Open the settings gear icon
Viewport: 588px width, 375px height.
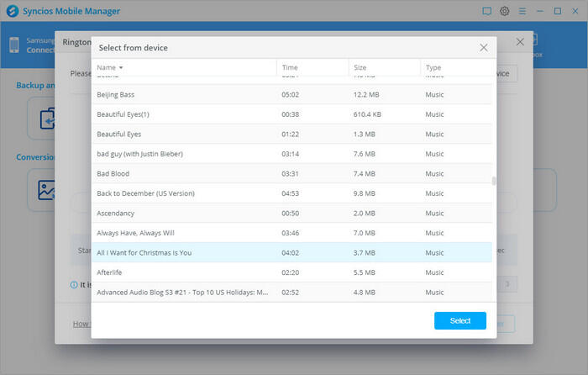point(505,11)
